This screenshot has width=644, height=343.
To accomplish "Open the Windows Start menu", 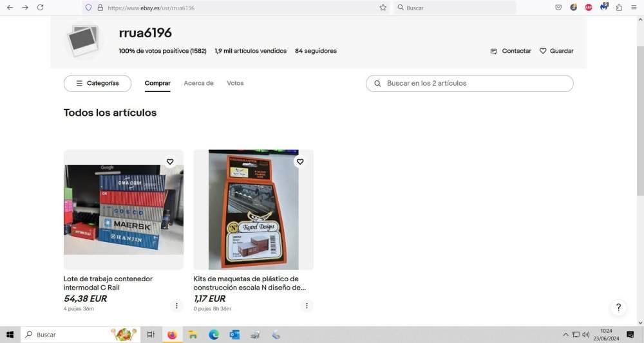I will point(10,335).
